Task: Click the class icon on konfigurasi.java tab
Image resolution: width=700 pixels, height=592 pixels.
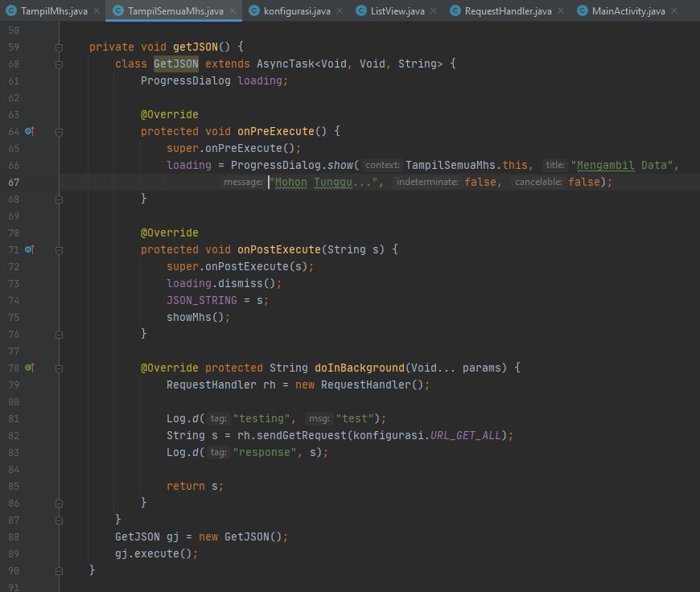Action: (254, 10)
